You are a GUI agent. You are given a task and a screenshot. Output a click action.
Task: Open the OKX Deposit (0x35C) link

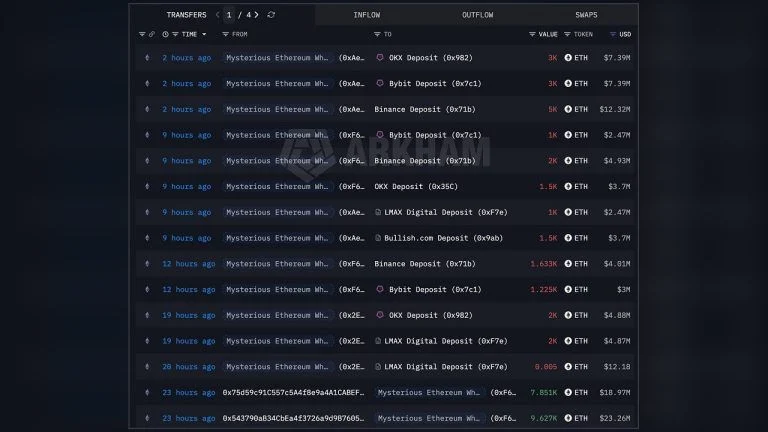click(x=416, y=186)
